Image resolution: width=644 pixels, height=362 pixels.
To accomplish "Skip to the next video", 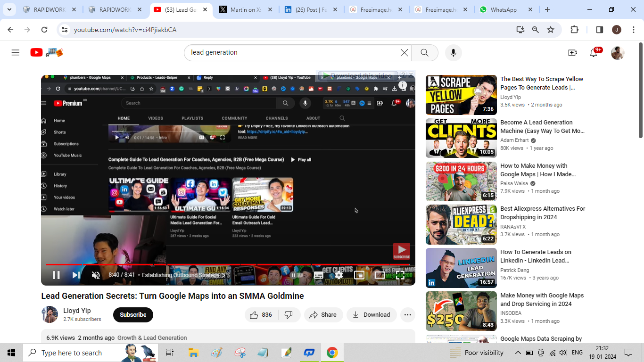I will tap(75, 275).
